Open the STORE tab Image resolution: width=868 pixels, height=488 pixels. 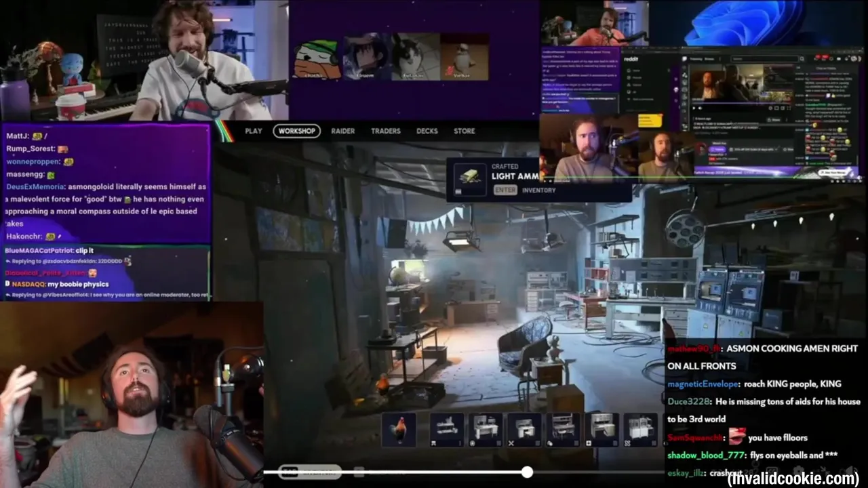coord(465,131)
